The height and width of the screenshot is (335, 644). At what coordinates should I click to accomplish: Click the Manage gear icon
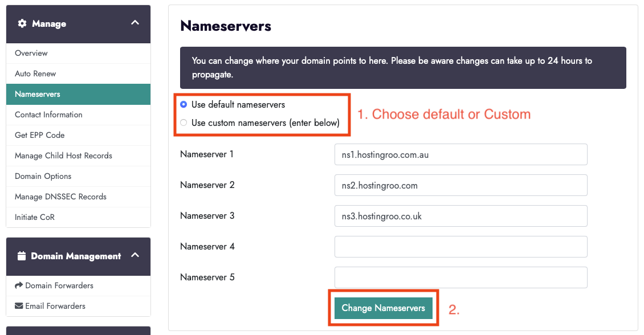click(x=22, y=24)
